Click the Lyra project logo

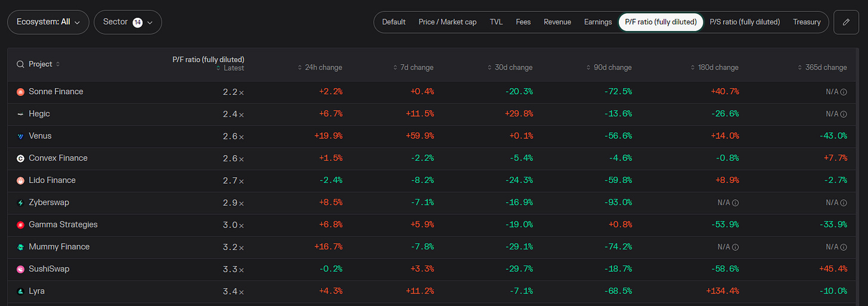[20, 291]
